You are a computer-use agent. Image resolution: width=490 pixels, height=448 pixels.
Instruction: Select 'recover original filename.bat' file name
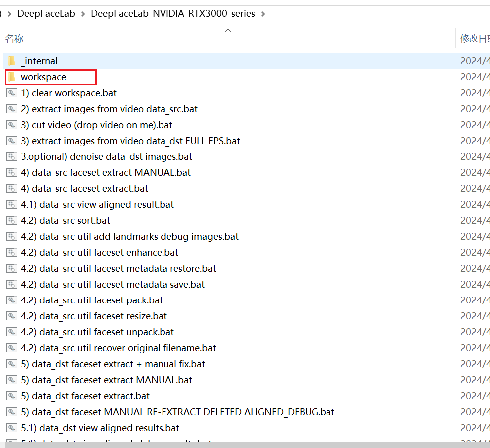coord(119,348)
